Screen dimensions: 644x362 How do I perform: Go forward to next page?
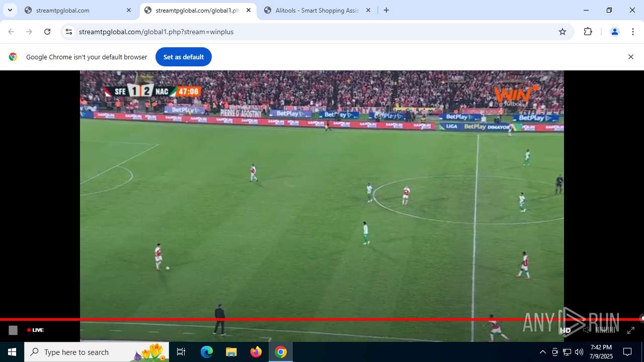[29, 32]
